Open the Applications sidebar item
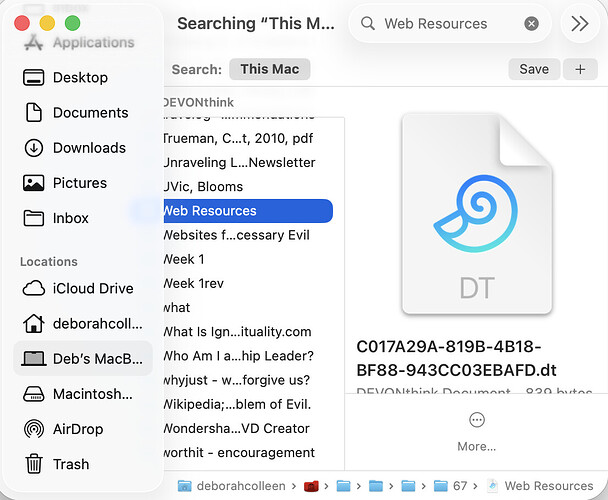 coord(79,42)
